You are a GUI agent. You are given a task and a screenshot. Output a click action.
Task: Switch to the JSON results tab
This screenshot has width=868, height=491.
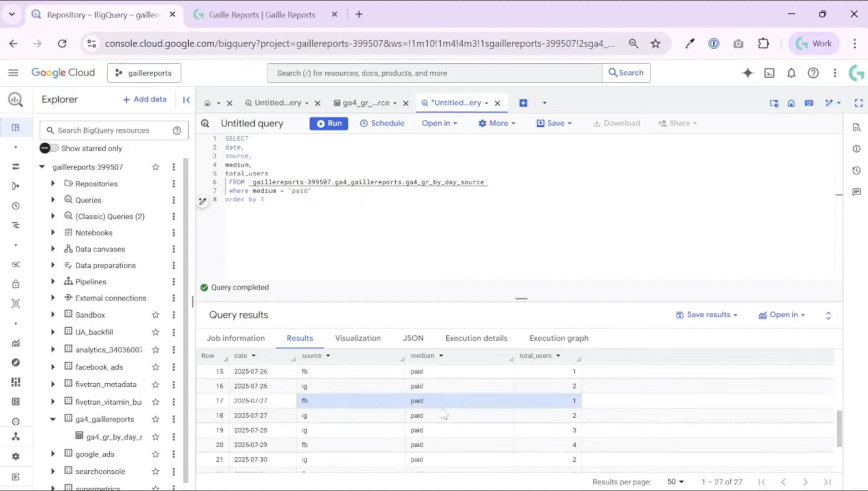coord(413,338)
